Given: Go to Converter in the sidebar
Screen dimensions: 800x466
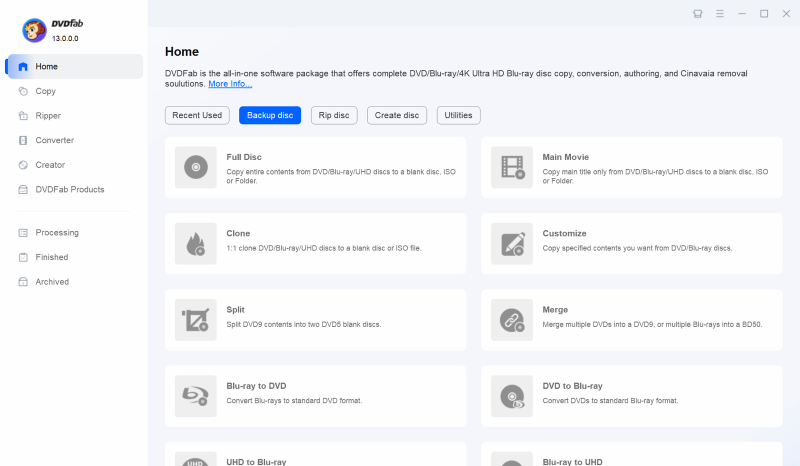Looking at the screenshot, I should (x=54, y=140).
